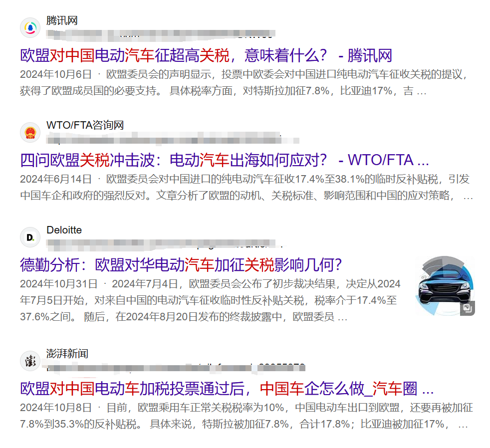Screen dimensions: 490x448
Task: Click the Deloitte site favicon
Action: [x=30, y=237]
